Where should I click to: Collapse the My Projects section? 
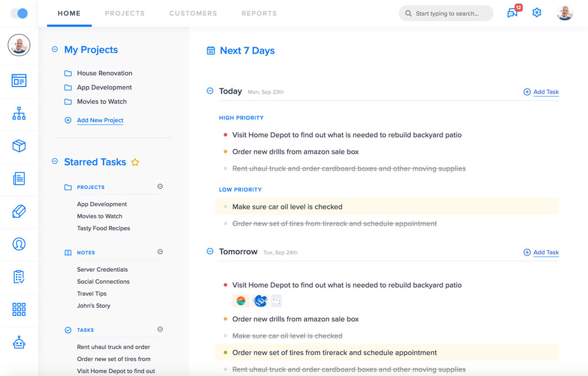click(x=55, y=50)
